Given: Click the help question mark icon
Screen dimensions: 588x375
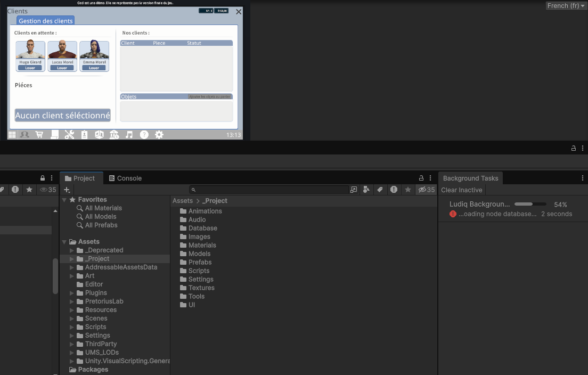Looking at the screenshot, I should click(x=144, y=135).
